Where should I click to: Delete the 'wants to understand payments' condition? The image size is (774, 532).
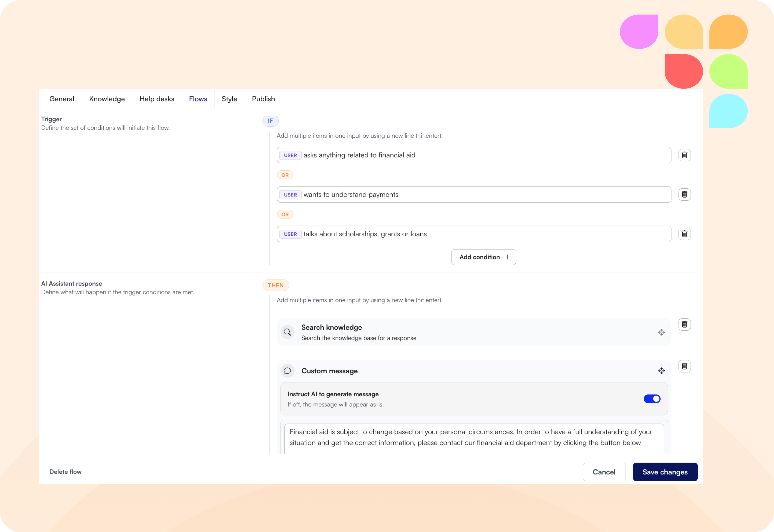pos(684,194)
